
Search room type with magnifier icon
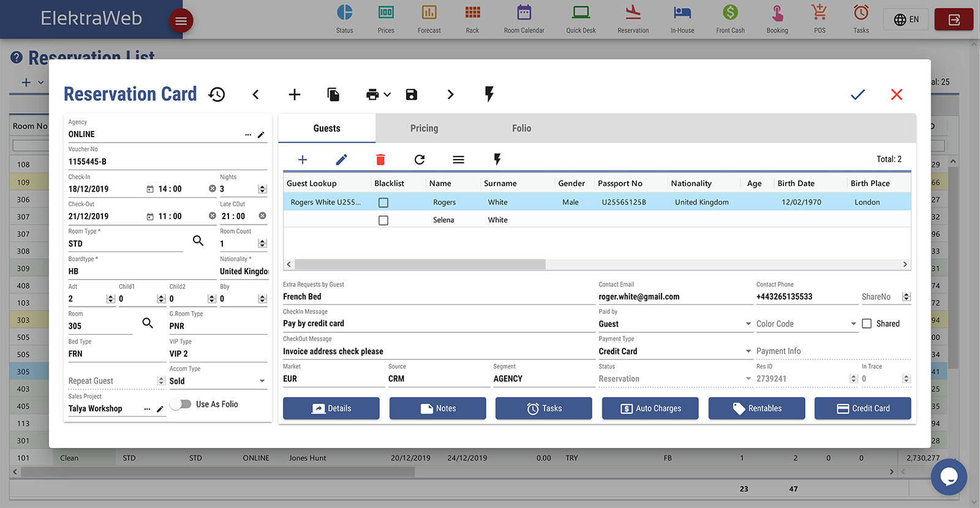[198, 241]
